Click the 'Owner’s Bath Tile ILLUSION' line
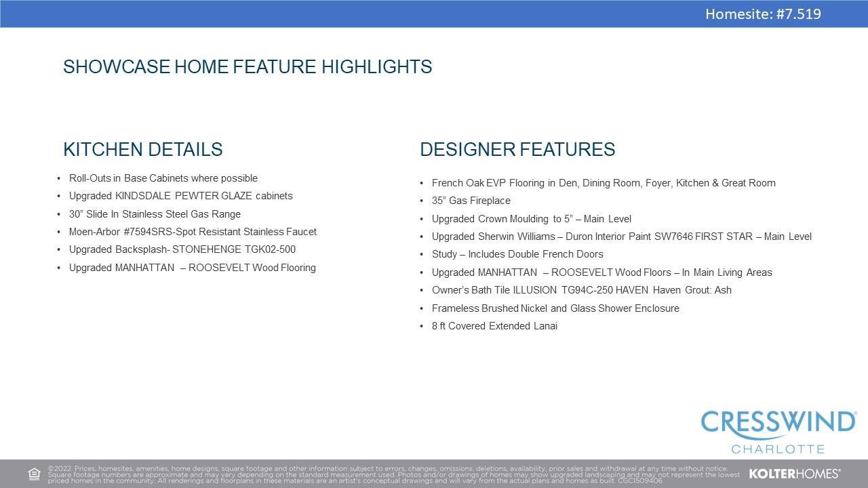Image resolution: width=868 pixels, height=488 pixels. pos(582,290)
